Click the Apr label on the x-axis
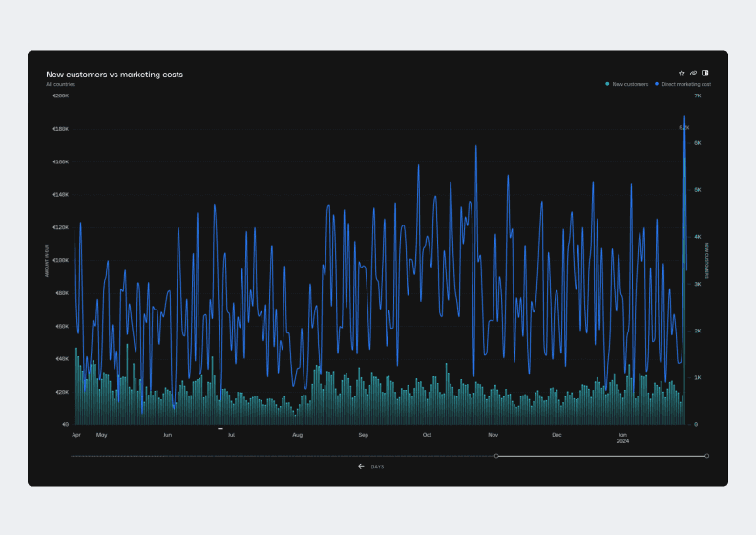Screen dimensions: 756x535 pyautogui.click(x=76, y=435)
